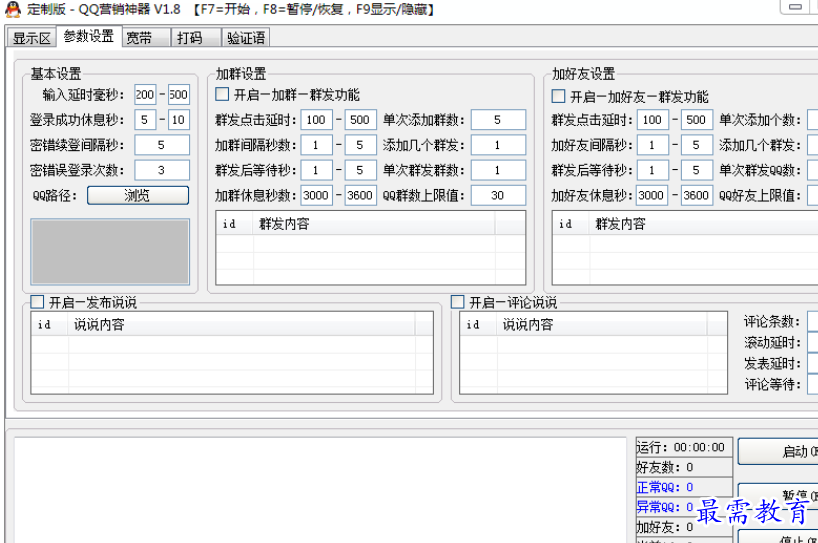818x543 pixels.
Task: Click the 正常QQ: 0 status entry
Action: 684,487
